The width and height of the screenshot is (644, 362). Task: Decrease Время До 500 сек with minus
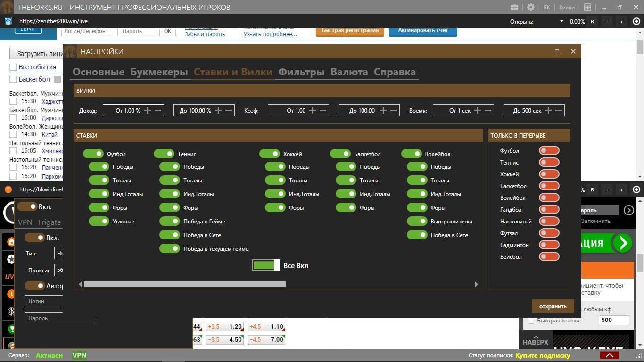[x=559, y=110]
